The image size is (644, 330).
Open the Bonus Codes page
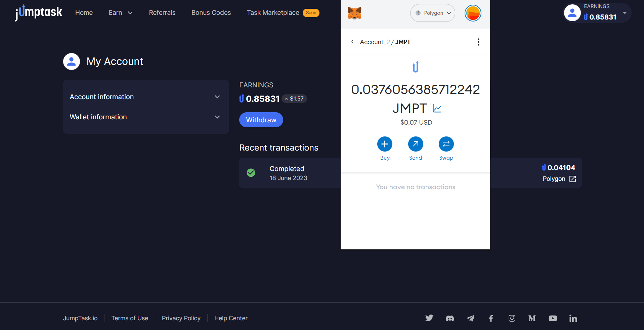(211, 13)
